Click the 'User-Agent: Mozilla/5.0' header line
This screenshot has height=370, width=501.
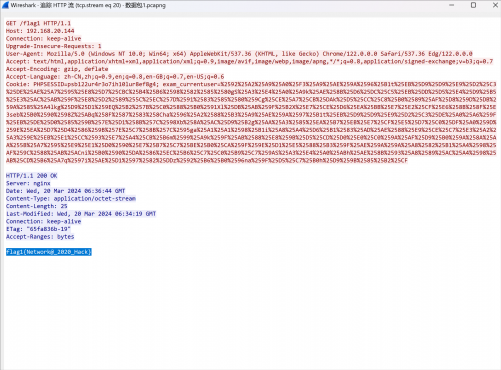pos(239,54)
